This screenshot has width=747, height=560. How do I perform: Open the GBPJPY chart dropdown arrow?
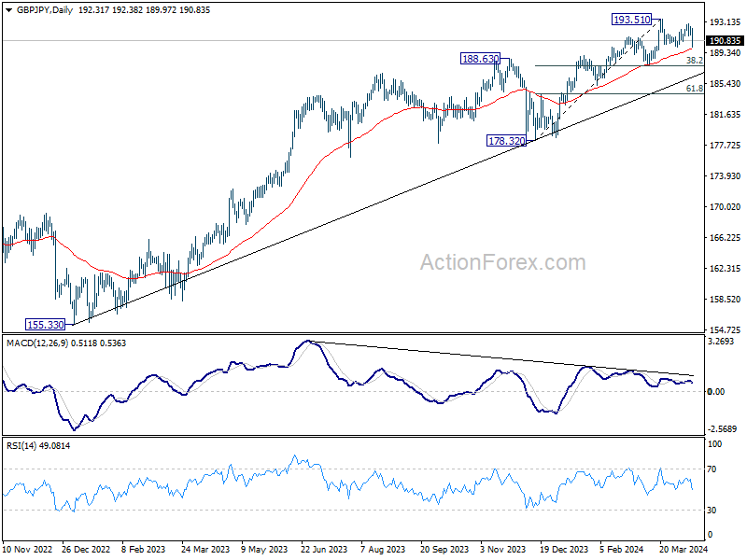[9, 10]
